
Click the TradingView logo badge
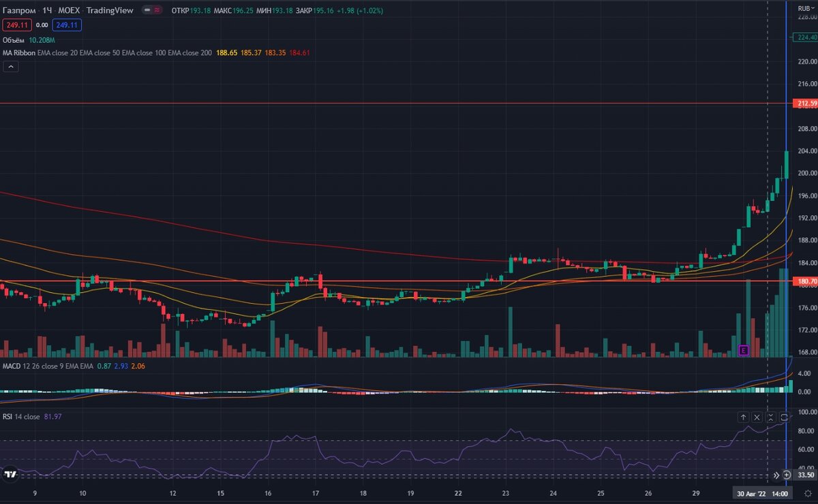[x=10, y=474]
